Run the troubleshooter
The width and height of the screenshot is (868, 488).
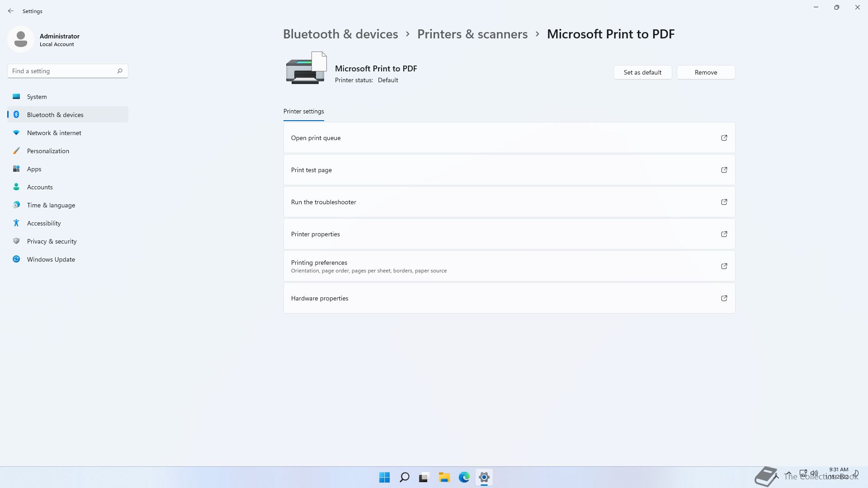509,202
